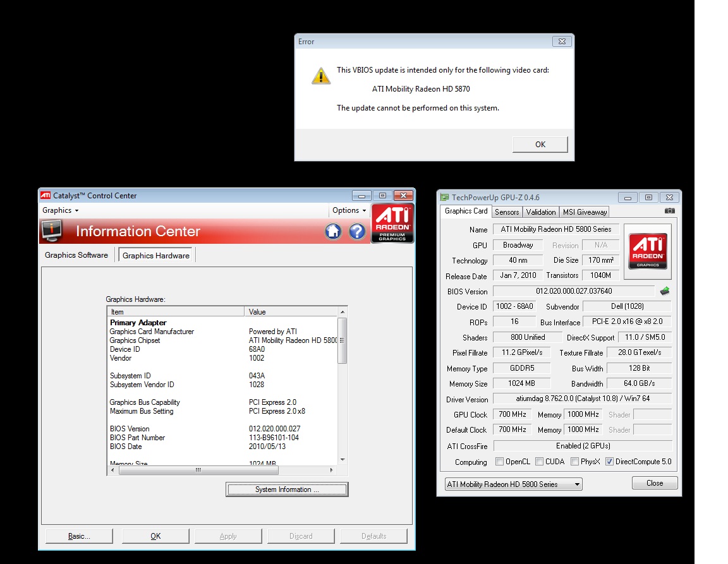
Task: Click OK in Catalyst Control Center
Action: pyautogui.click(x=155, y=536)
